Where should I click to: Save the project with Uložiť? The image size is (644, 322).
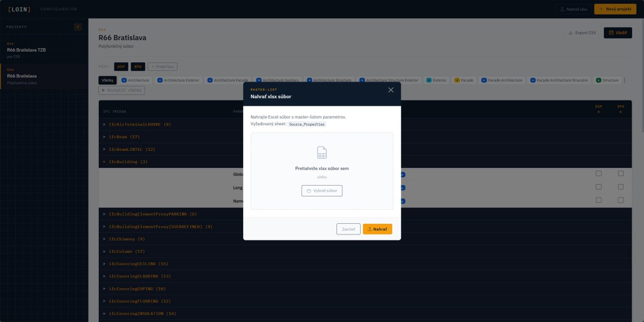[x=618, y=33]
